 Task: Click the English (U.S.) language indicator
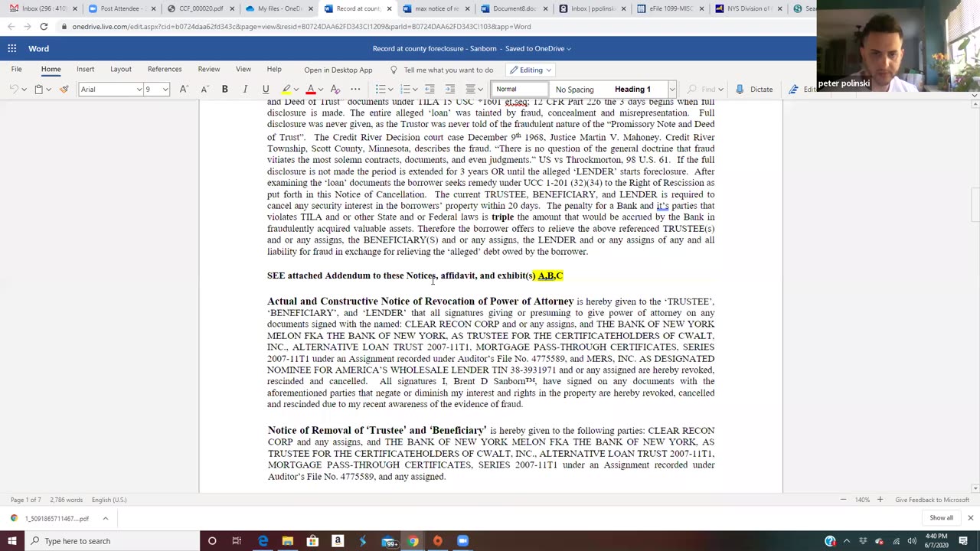pyautogui.click(x=109, y=500)
